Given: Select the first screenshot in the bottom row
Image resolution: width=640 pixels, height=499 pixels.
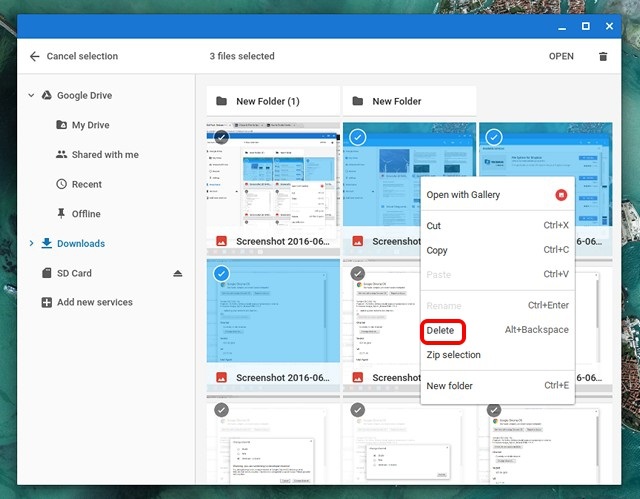Looking at the screenshot, I should point(222,410).
